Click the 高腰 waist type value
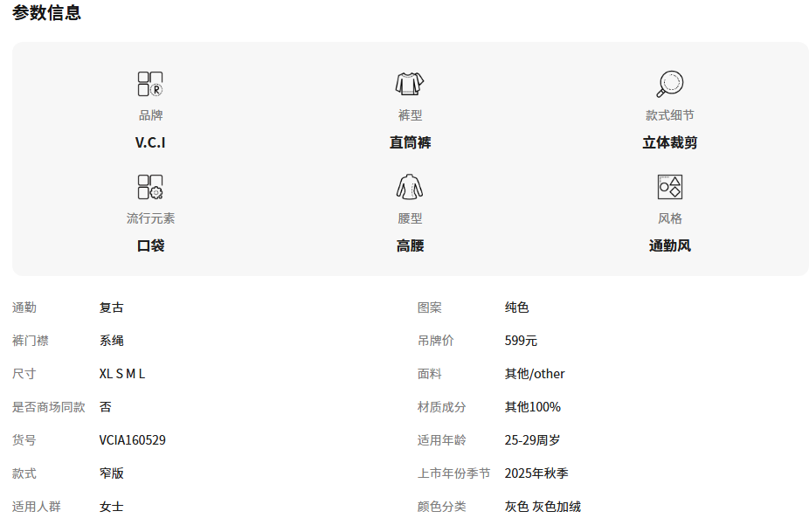Image resolution: width=809 pixels, height=532 pixels. [x=410, y=245]
